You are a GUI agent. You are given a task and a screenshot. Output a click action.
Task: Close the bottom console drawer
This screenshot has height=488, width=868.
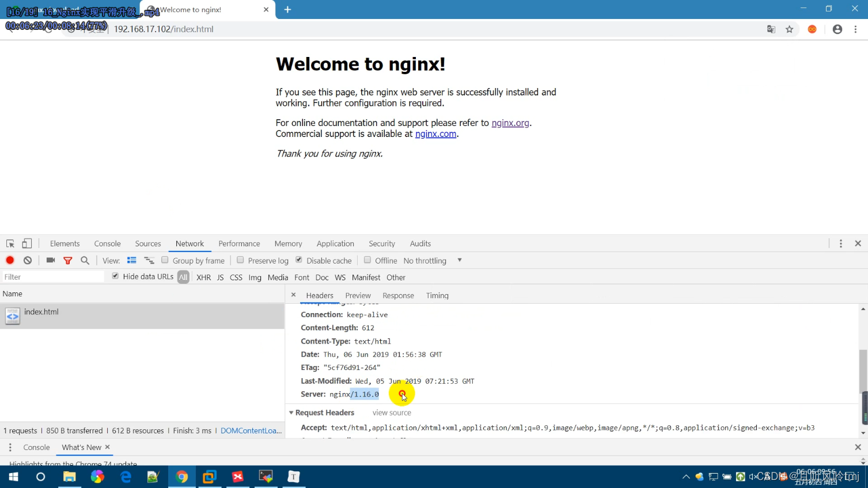[x=858, y=447]
